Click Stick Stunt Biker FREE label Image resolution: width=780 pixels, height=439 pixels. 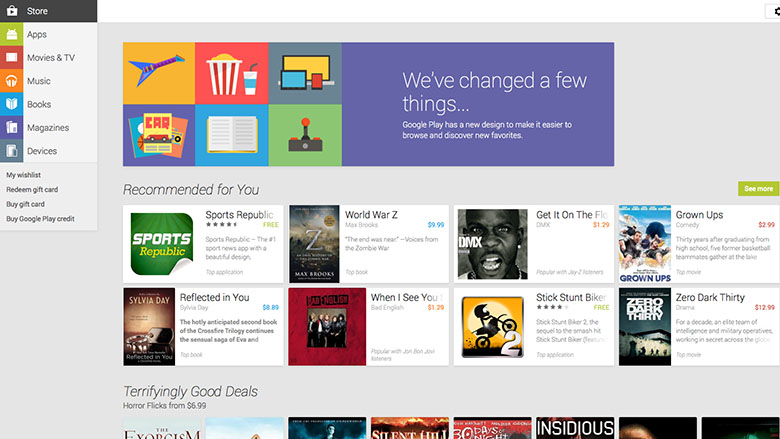point(601,307)
